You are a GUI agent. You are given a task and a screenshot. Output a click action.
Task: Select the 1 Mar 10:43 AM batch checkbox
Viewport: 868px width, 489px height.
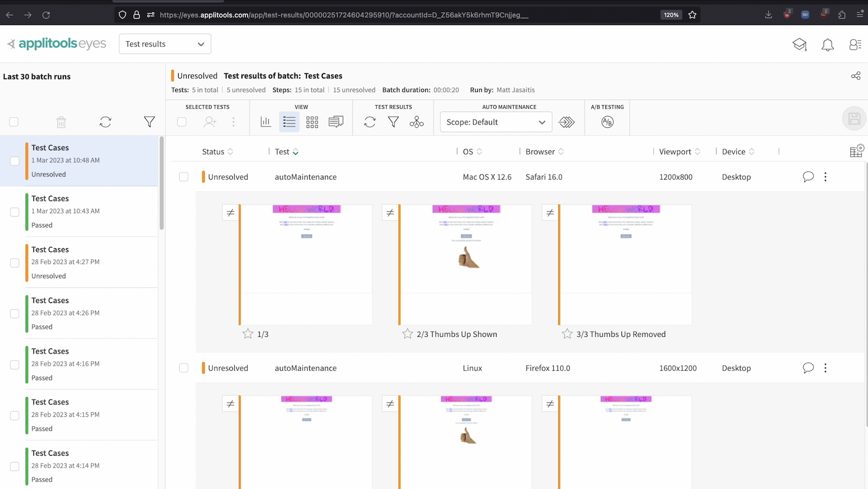pos(15,212)
